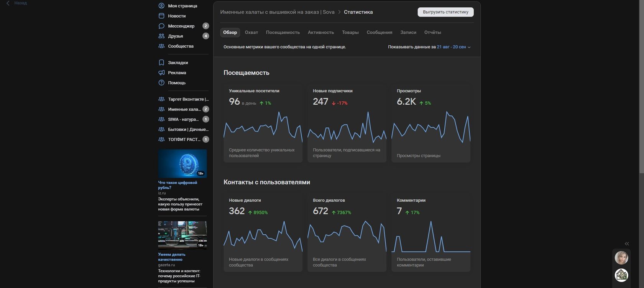Click Выгрузить статистику button
This screenshot has height=288, width=644.
pos(445,12)
